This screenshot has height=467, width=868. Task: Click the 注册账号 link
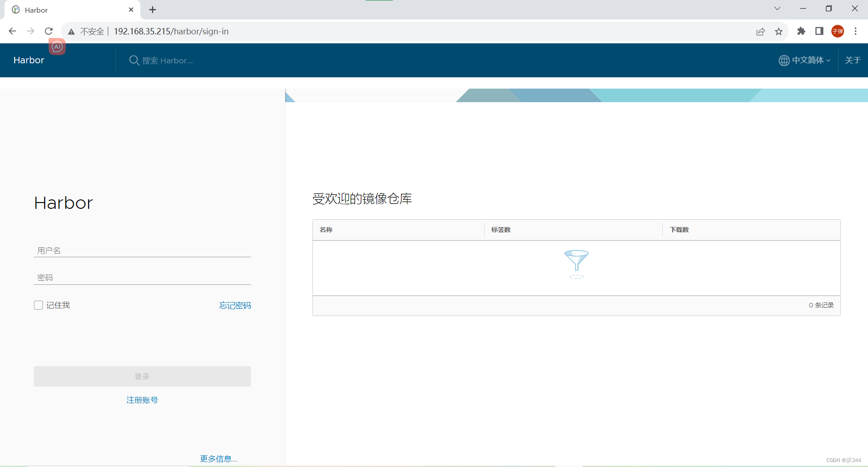coord(142,400)
